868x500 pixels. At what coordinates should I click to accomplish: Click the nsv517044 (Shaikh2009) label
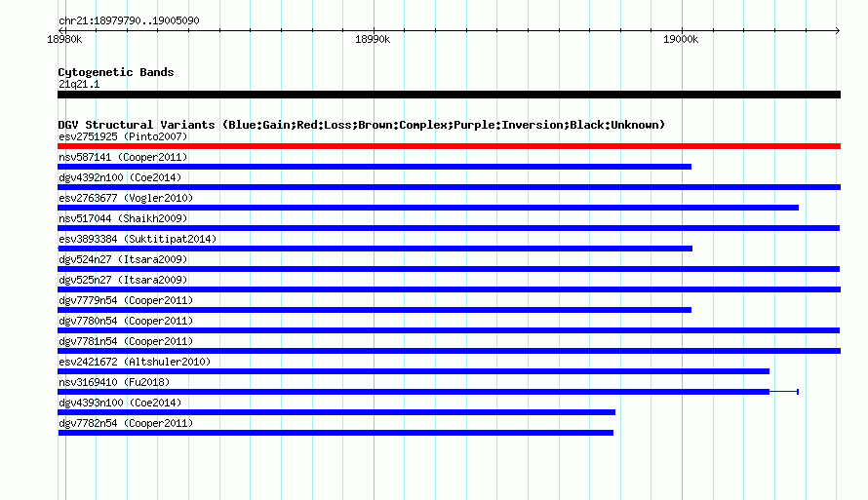click(123, 218)
